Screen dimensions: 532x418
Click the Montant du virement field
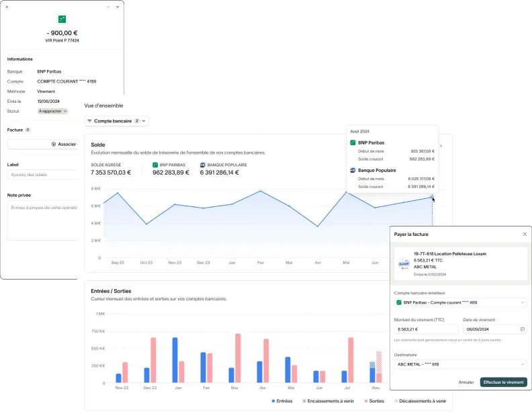(x=426, y=329)
